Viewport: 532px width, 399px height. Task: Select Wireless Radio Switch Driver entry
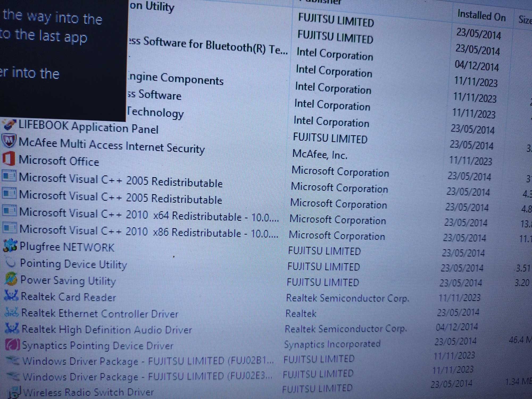click(89, 392)
